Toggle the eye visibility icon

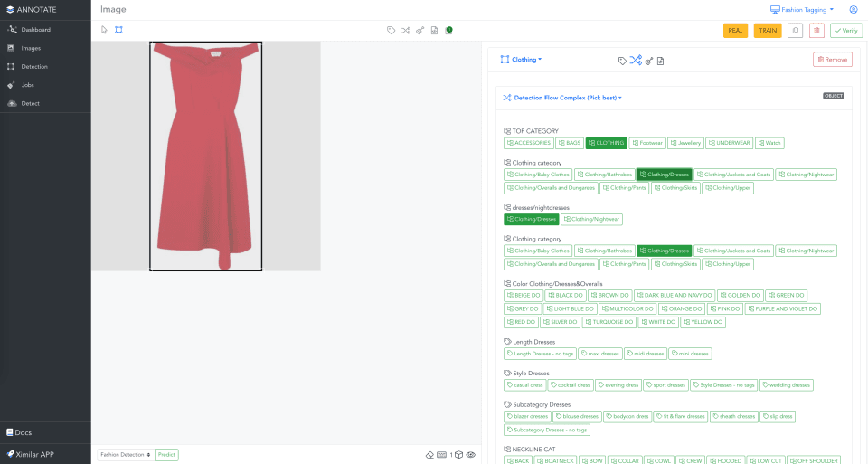[x=470, y=455]
